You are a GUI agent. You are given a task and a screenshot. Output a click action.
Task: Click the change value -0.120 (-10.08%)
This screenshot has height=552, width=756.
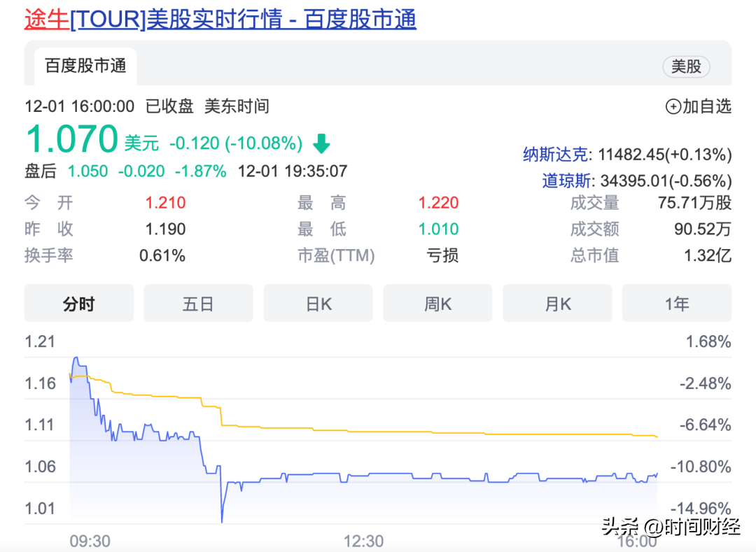tap(236, 143)
